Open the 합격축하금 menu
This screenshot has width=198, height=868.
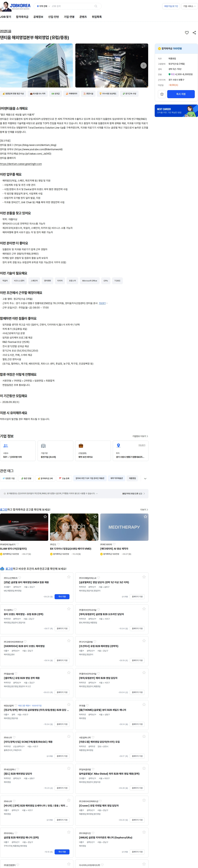22,17
